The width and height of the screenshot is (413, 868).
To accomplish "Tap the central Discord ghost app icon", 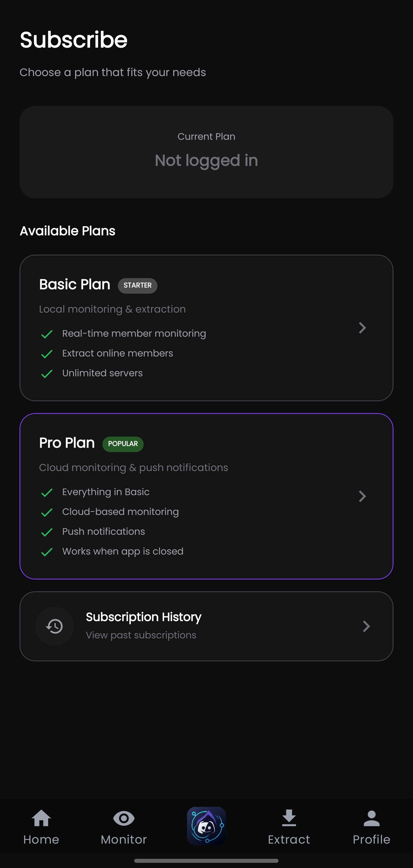I will click(x=206, y=826).
